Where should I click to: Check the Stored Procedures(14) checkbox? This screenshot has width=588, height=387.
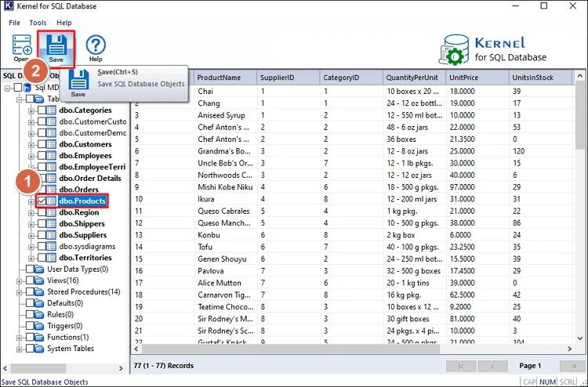30,291
